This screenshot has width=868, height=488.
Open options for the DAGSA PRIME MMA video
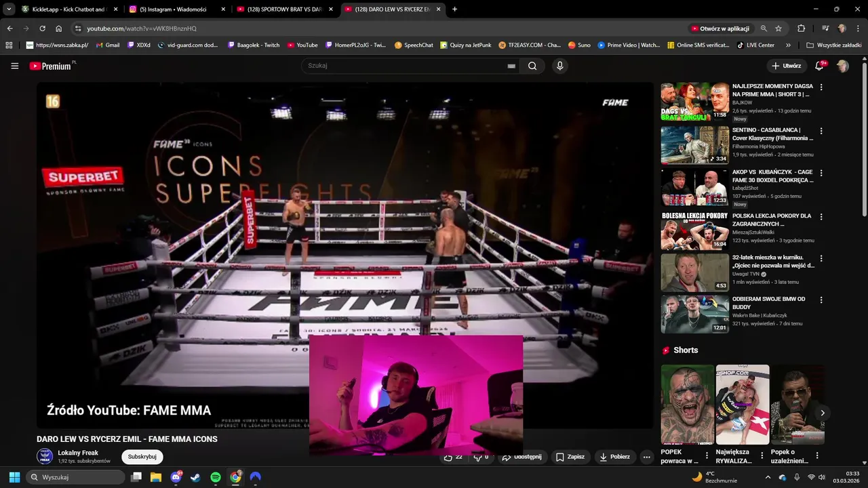click(x=821, y=87)
